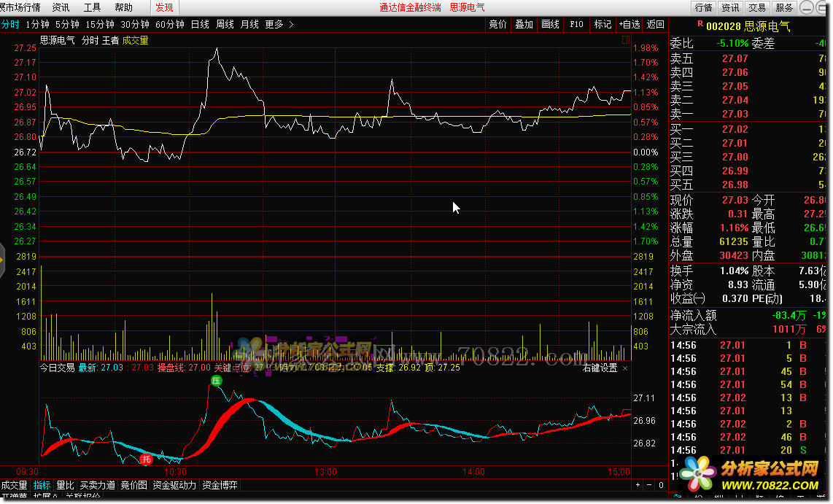833x504 pixels.
Task: Click the 行情 button at top right
Action: (703, 7)
